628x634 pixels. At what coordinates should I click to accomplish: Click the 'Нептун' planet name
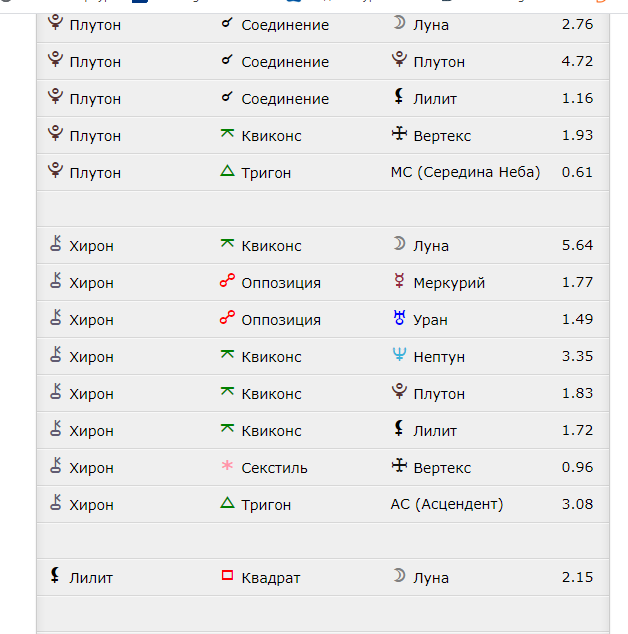pyautogui.click(x=439, y=357)
